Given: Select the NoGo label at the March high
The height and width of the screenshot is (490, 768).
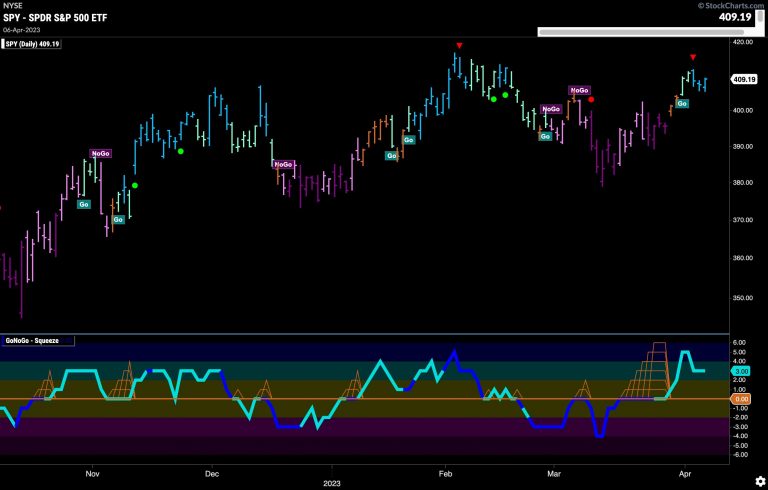Looking at the screenshot, I should (579, 91).
